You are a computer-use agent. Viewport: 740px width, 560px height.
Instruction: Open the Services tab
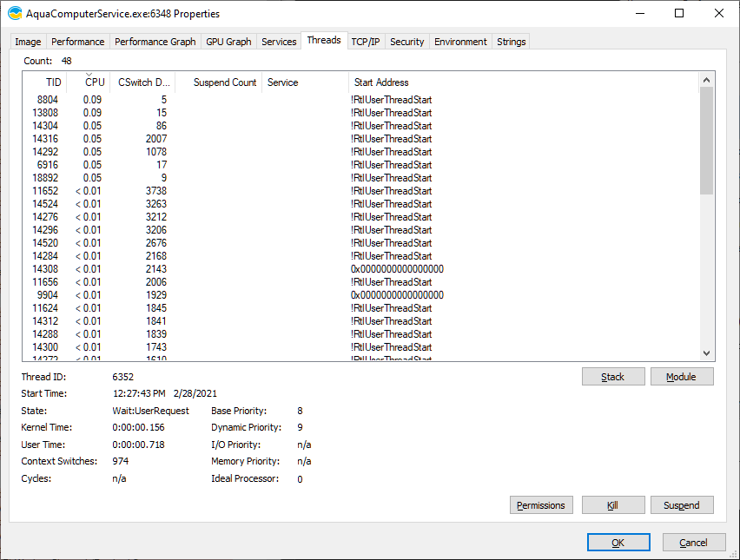point(279,42)
